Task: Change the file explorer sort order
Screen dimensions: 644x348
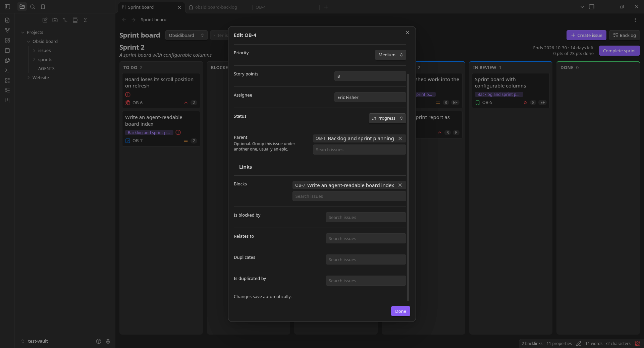Action: (x=65, y=20)
